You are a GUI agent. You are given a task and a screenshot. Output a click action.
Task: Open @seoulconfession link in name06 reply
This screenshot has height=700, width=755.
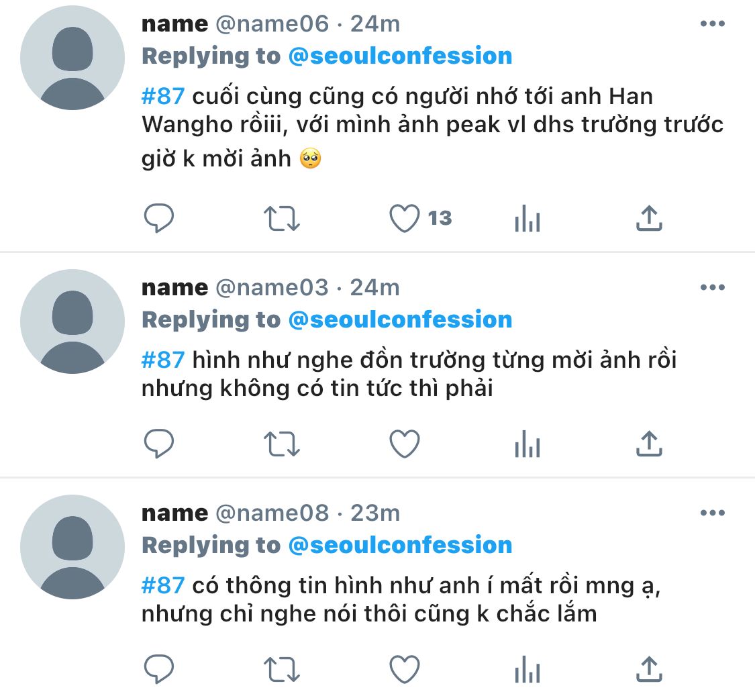pos(400,56)
